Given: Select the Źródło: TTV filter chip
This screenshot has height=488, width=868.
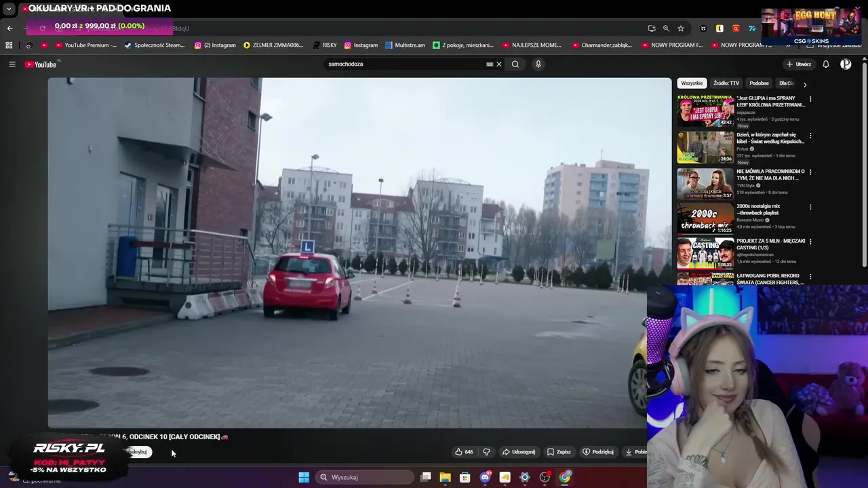Looking at the screenshot, I should click(x=726, y=83).
